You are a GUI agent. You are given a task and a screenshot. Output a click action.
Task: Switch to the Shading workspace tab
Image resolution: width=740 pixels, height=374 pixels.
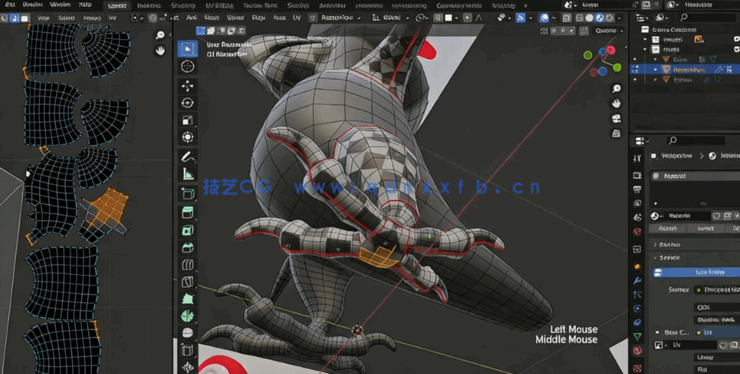[298, 6]
